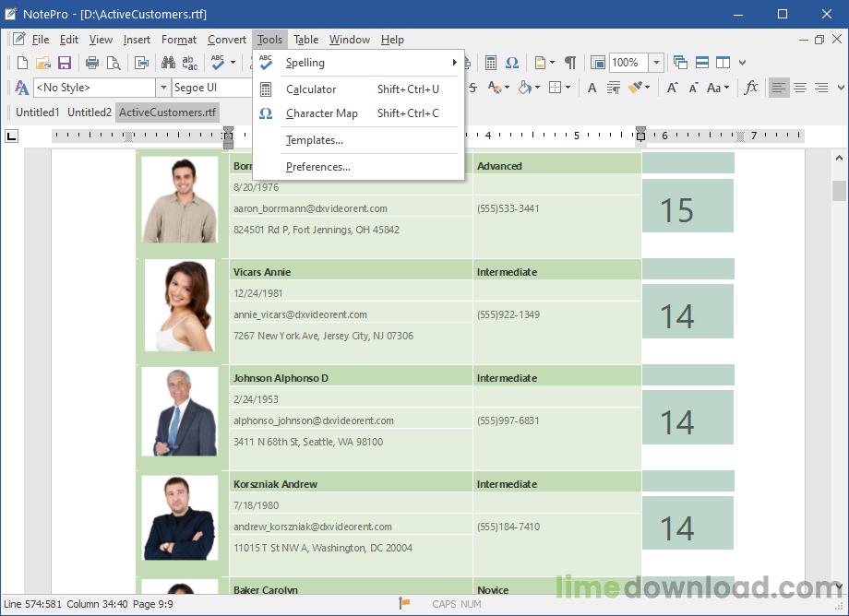Click the page view icon left of the zoom box
Image resolution: width=849 pixels, height=616 pixels.
coord(598,63)
